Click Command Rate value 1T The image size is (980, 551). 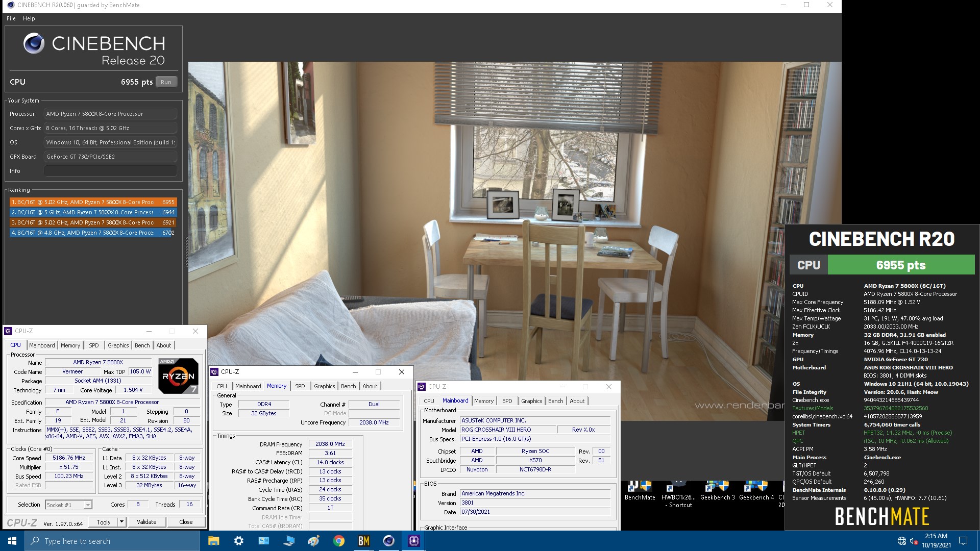pos(330,508)
